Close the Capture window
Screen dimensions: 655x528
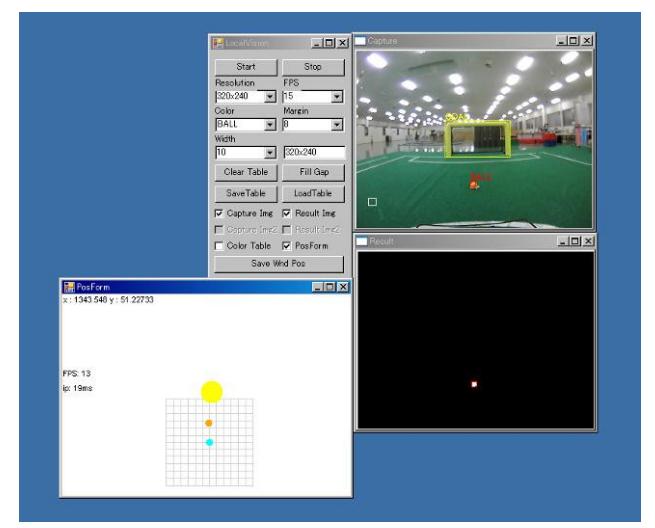(x=587, y=41)
